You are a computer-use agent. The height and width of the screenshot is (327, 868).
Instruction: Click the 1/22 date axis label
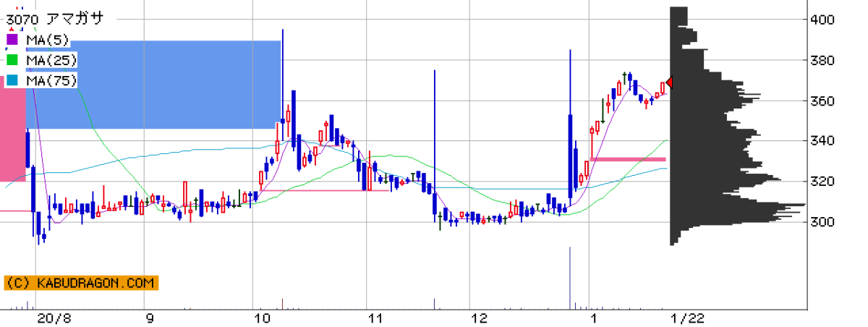coord(688,318)
